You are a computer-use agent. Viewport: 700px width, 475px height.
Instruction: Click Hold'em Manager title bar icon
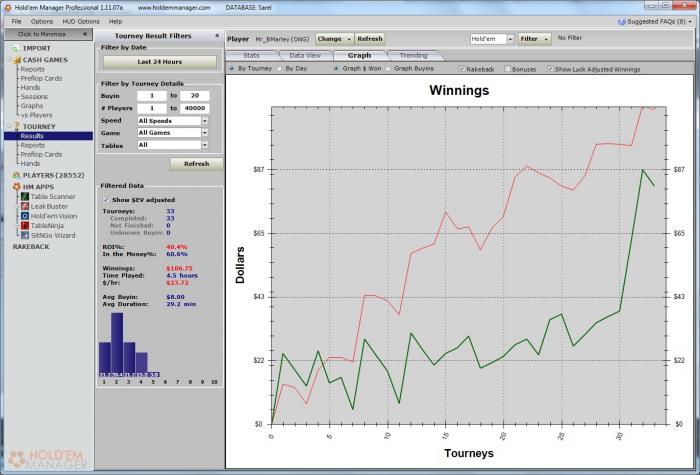pyautogui.click(x=7, y=7)
